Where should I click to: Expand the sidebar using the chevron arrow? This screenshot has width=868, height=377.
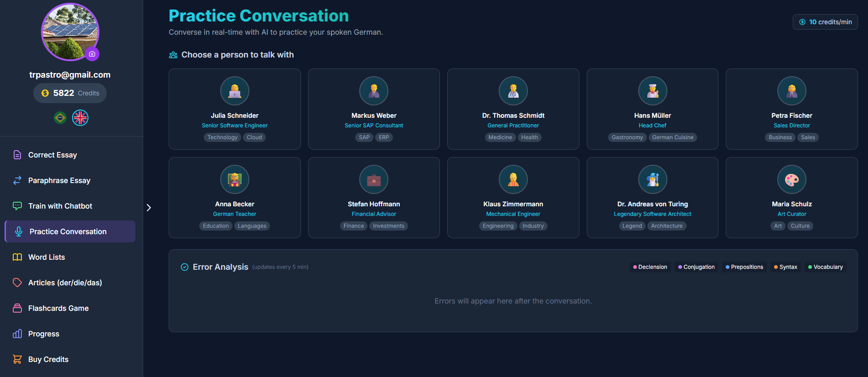pos(149,208)
